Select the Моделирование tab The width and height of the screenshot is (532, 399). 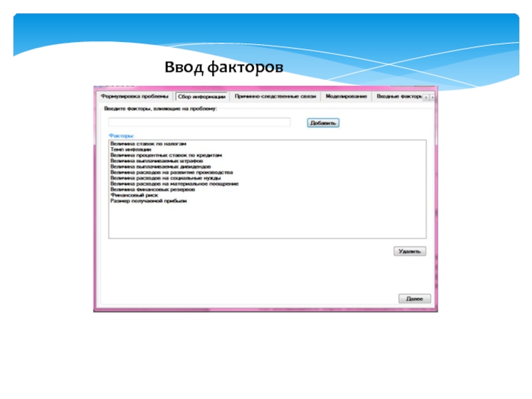[x=346, y=96]
